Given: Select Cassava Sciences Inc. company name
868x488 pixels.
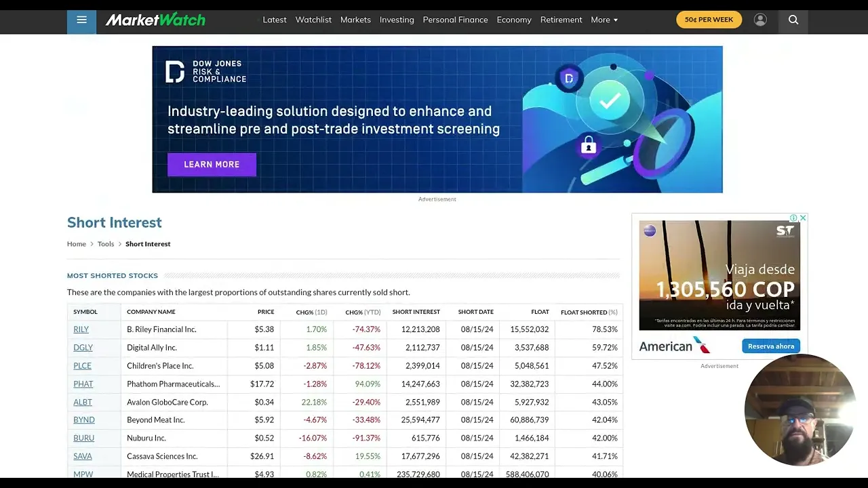Looking at the screenshot, I should coord(162,457).
